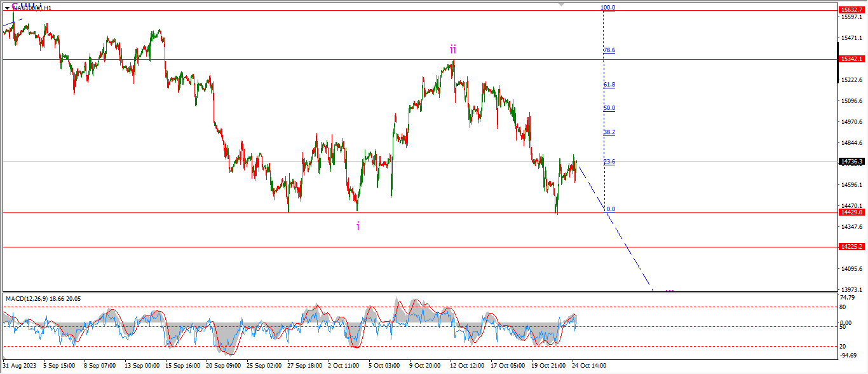Click the Fibonacci 78.6 level label
Viewport: 868px width, 374px height.
pyautogui.click(x=609, y=50)
